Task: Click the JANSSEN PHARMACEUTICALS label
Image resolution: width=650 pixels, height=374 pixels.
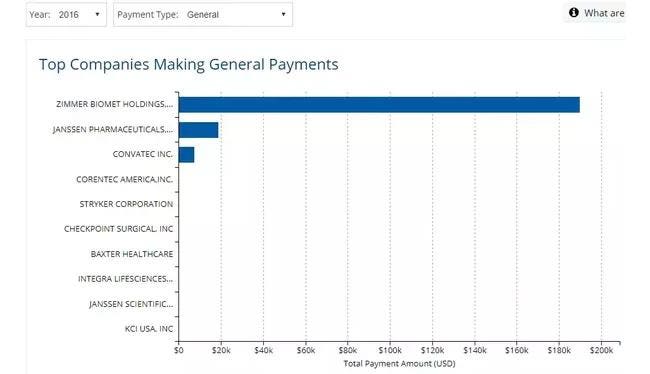Action: [113, 129]
